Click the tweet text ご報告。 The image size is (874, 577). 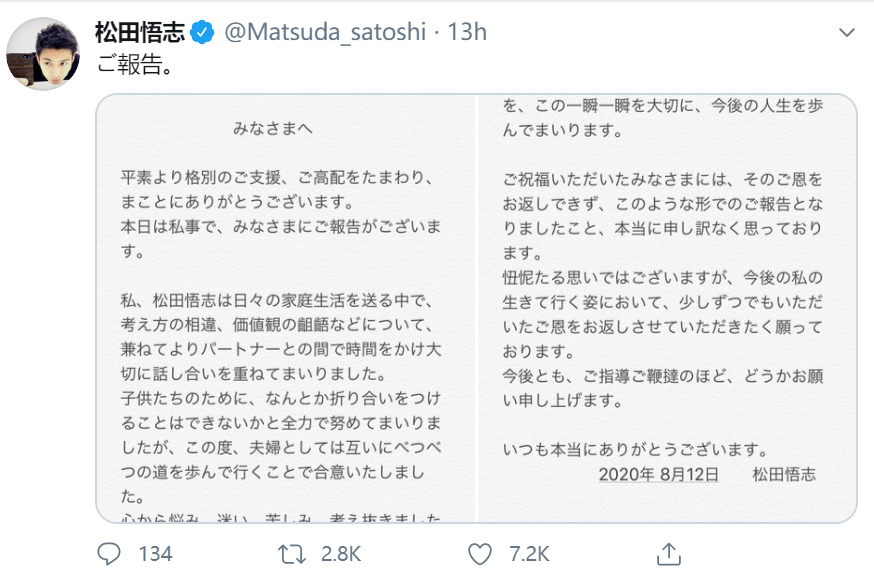135,65
